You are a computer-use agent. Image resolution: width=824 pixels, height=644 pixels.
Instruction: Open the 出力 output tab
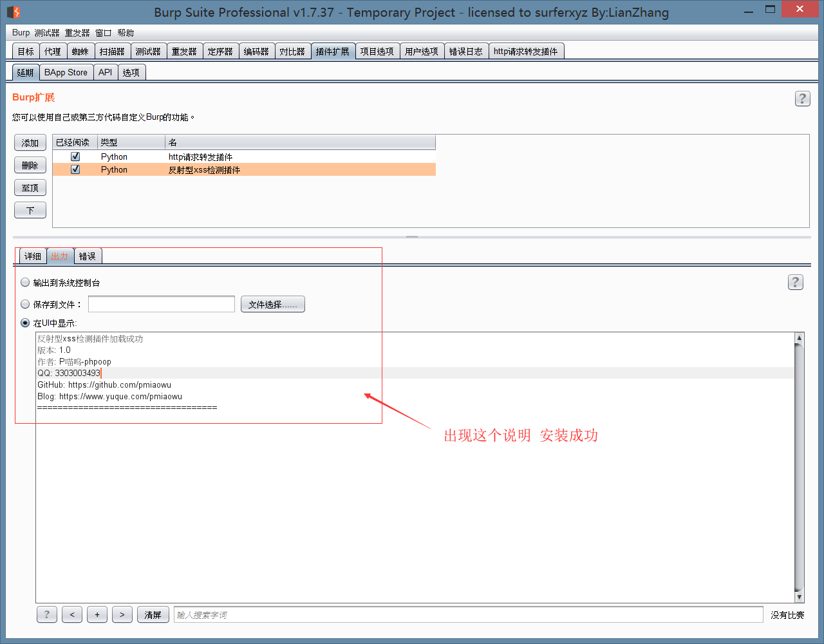pyautogui.click(x=60, y=256)
